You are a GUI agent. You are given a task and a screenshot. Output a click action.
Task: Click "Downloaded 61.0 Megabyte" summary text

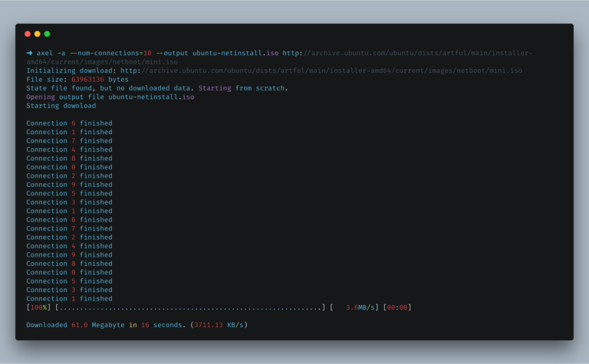[x=75, y=325]
